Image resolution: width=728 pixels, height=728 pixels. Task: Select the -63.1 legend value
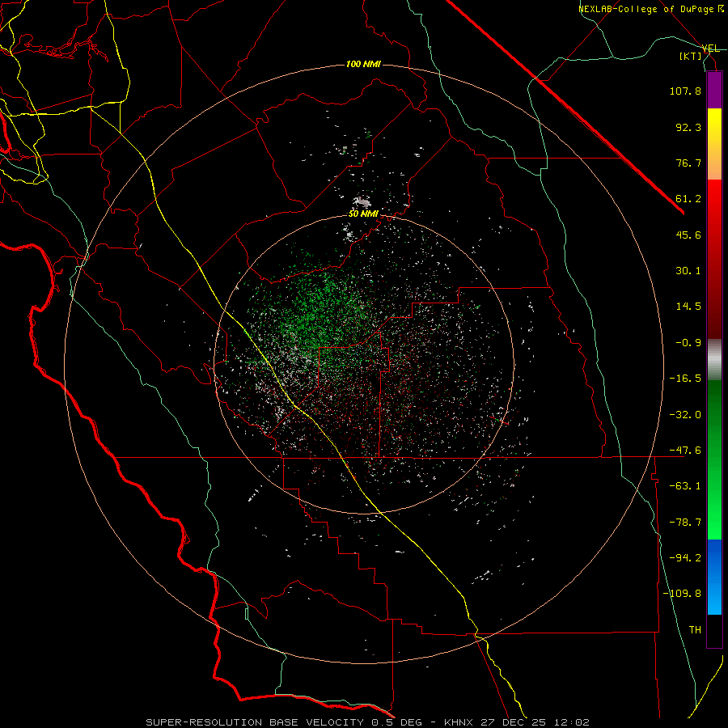pyautogui.click(x=685, y=486)
